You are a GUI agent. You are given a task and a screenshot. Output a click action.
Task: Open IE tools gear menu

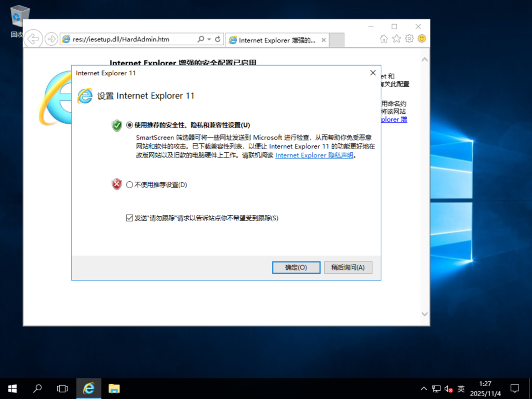409,39
